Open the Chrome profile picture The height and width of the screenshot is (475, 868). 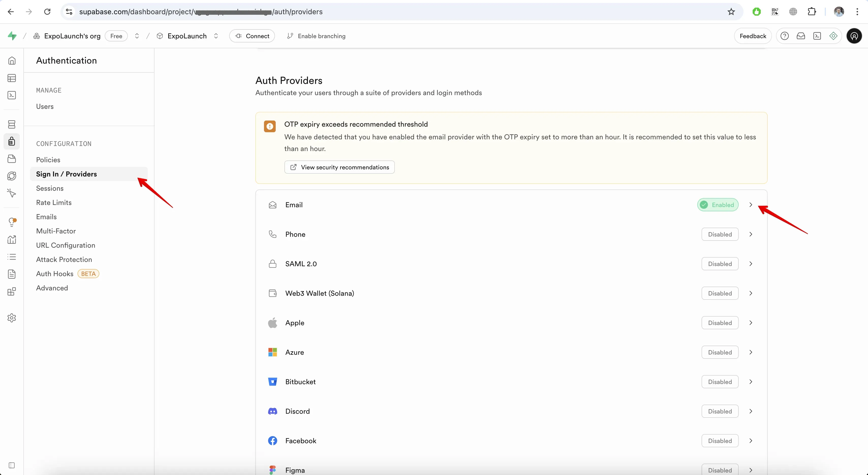tap(839, 12)
